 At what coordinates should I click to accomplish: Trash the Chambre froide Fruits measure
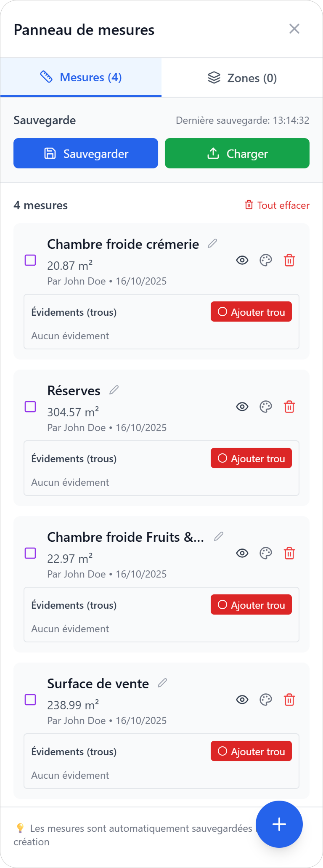coord(289,553)
